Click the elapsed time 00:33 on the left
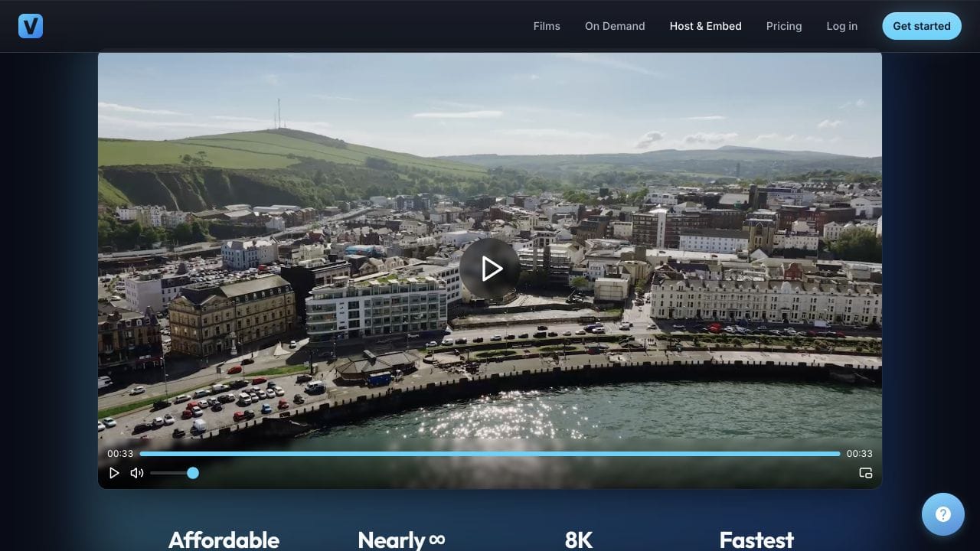The width and height of the screenshot is (980, 551). pos(120,454)
